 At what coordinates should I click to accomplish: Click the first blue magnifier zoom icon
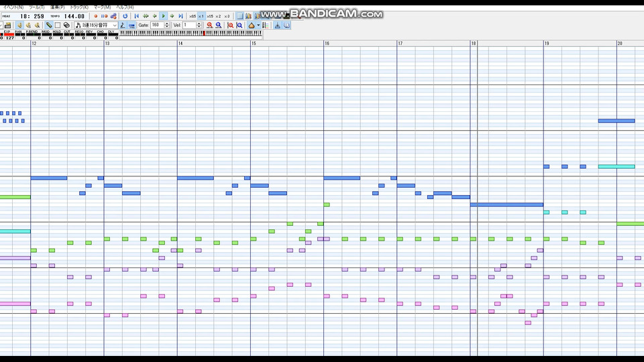[x=219, y=25]
